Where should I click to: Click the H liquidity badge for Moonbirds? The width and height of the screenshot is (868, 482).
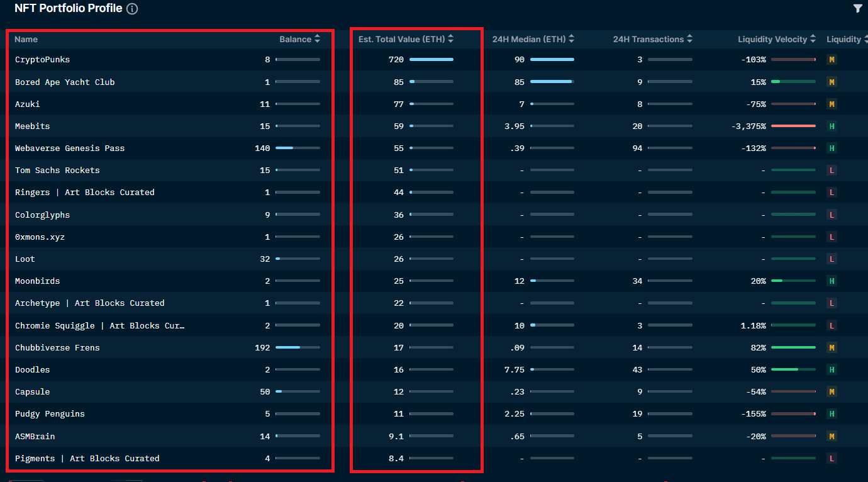pos(832,281)
